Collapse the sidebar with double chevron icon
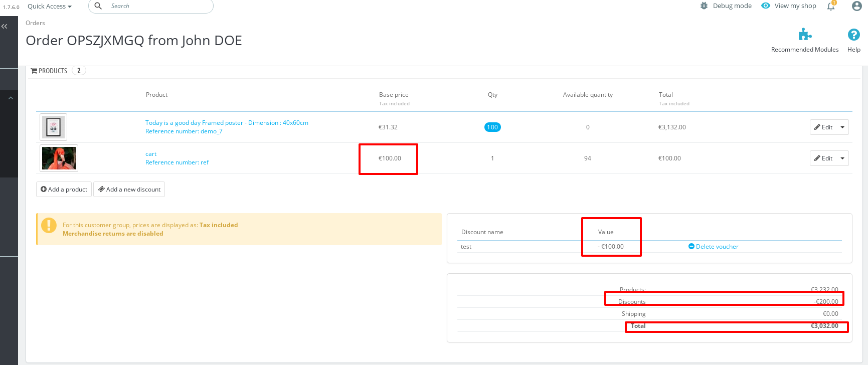The height and width of the screenshot is (365, 868). (x=4, y=27)
